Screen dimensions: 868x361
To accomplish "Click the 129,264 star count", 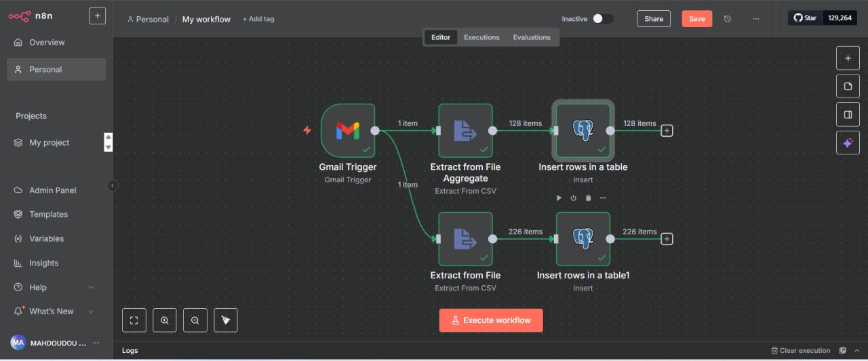I will 840,18.
